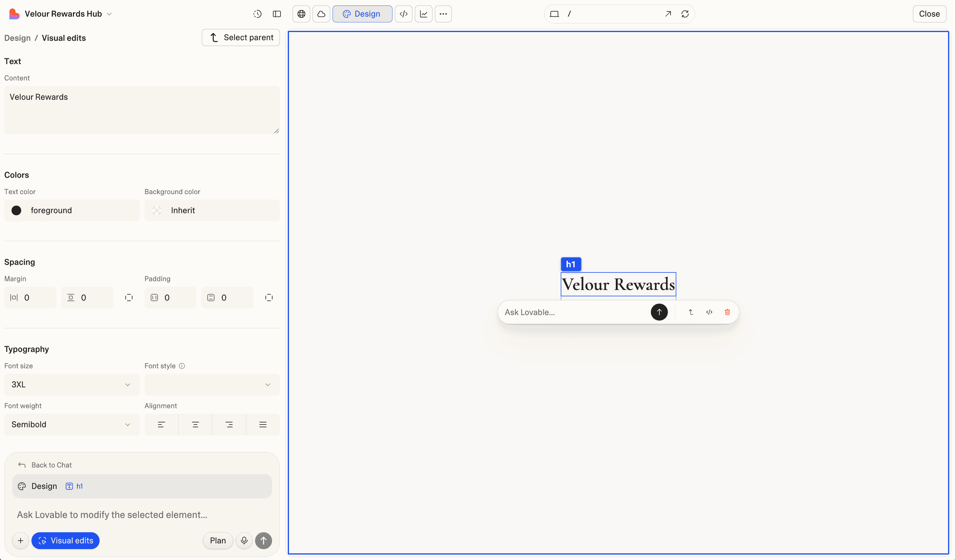
Task: Click the more options ellipsis icon
Action: click(x=443, y=14)
